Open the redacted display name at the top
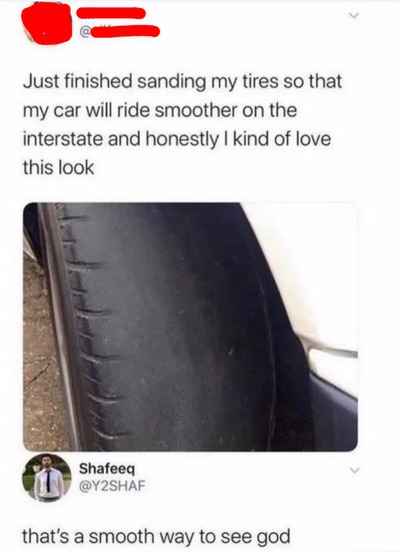 pyautogui.click(x=111, y=13)
